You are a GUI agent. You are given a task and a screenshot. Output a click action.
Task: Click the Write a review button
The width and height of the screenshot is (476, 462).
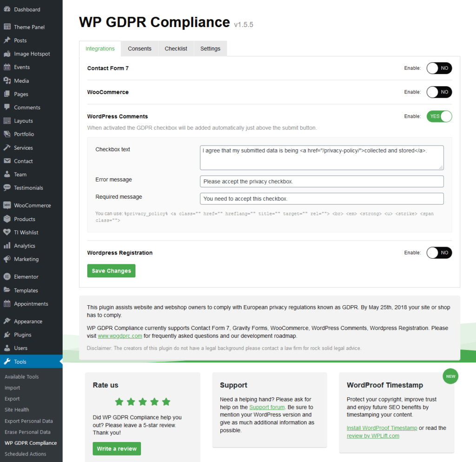[x=117, y=449]
